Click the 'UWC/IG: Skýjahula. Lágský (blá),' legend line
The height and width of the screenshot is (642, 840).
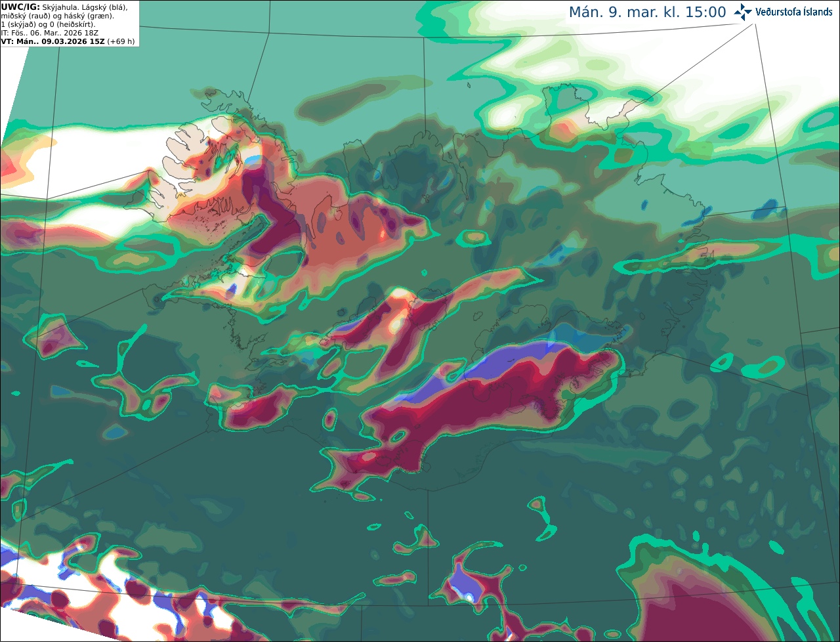(64, 7)
